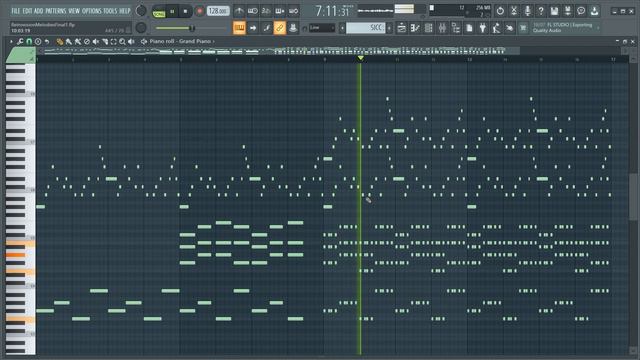
Task: Click the red record button
Action: (x=200, y=11)
